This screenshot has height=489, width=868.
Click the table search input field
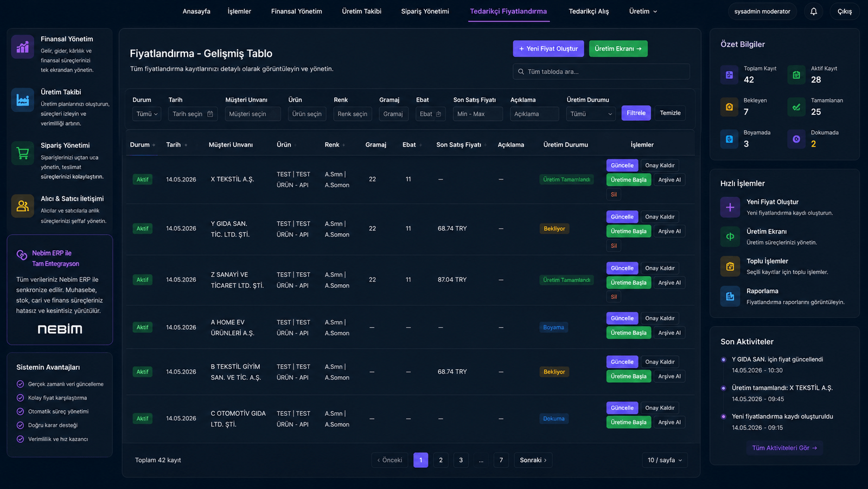pos(601,72)
